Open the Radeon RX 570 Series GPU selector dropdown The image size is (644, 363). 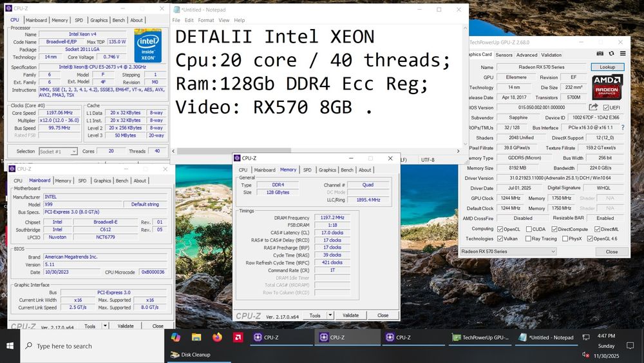point(508,251)
